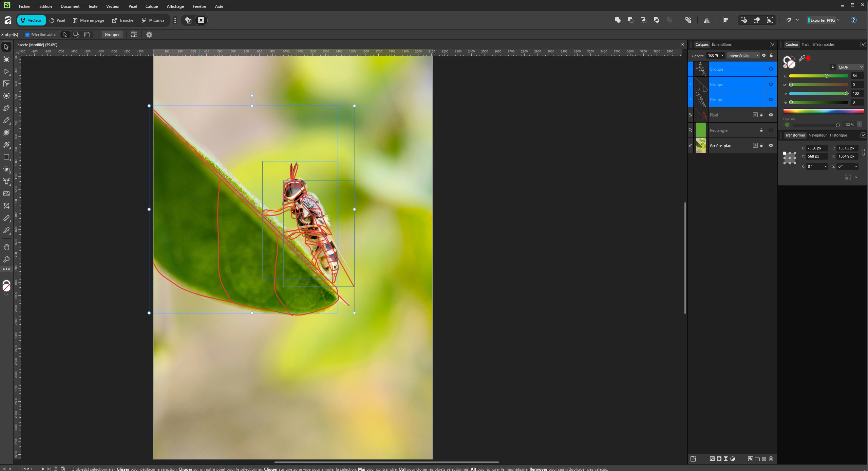The height and width of the screenshot is (471, 868).
Task: Click the Exporter PNG button
Action: point(822,20)
